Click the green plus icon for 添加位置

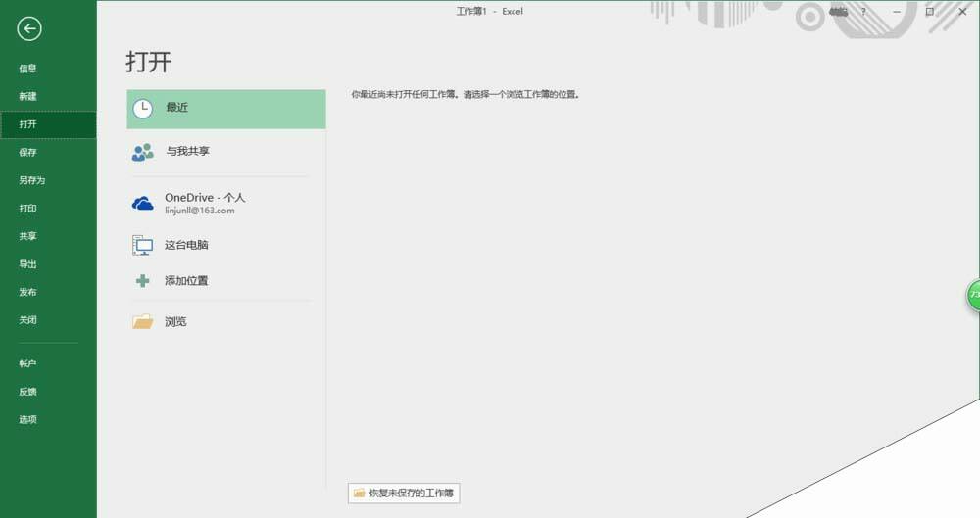[x=142, y=281]
